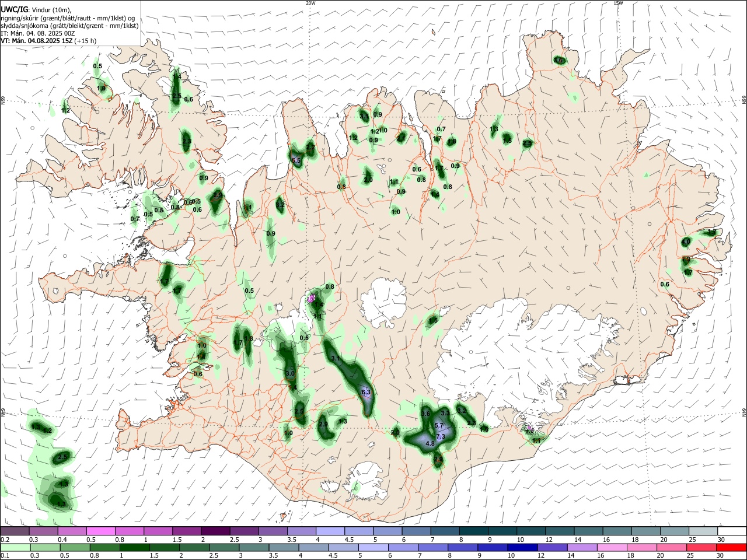
Task: Click the 0.4 label in the top legend row
Action: click(62, 540)
